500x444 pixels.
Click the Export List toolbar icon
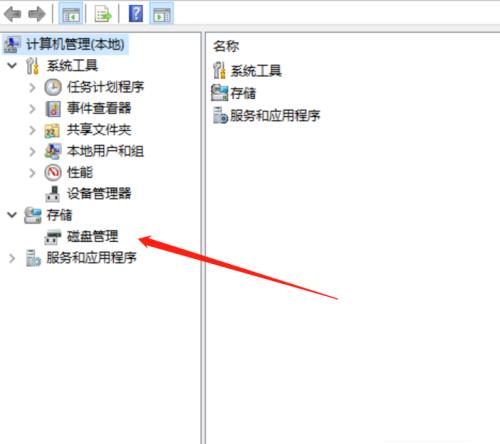[x=103, y=14]
